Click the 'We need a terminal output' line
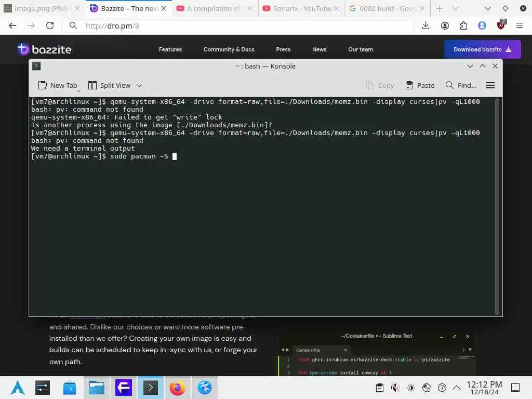The width and height of the screenshot is (532, 399). click(83, 148)
